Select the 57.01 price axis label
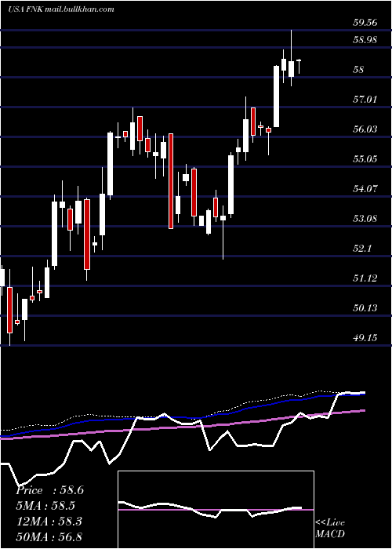The width and height of the screenshot is (392, 549). pyautogui.click(x=365, y=100)
